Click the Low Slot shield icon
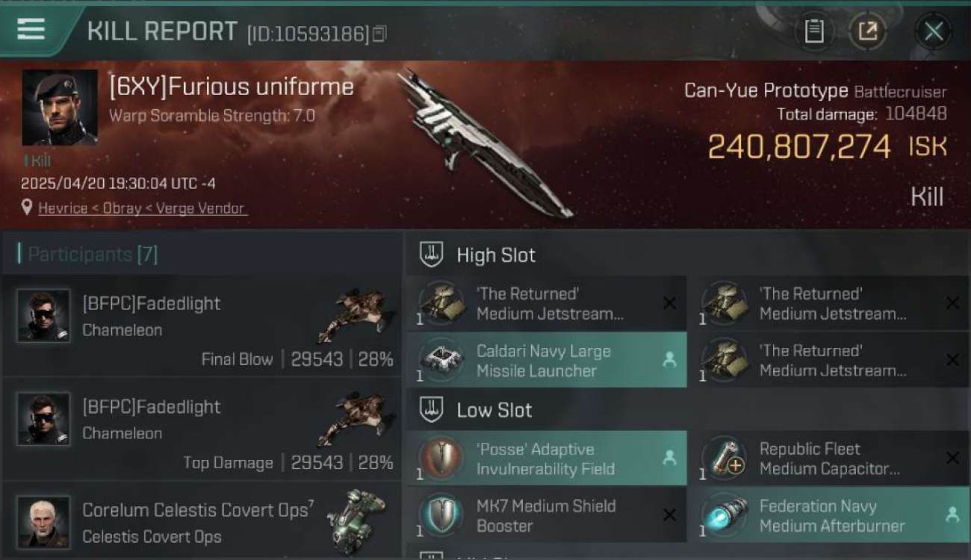The image size is (971, 560). point(431,409)
